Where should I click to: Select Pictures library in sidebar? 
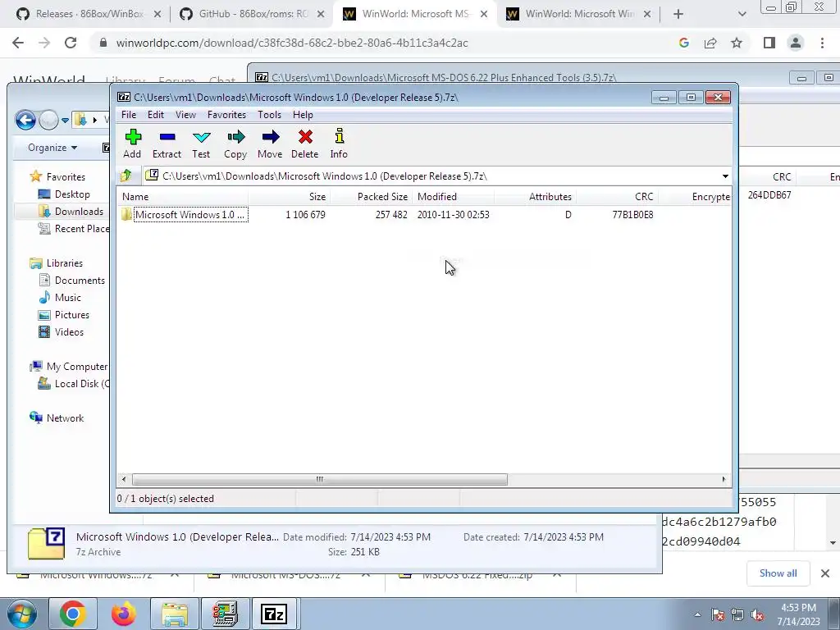pos(72,315)
